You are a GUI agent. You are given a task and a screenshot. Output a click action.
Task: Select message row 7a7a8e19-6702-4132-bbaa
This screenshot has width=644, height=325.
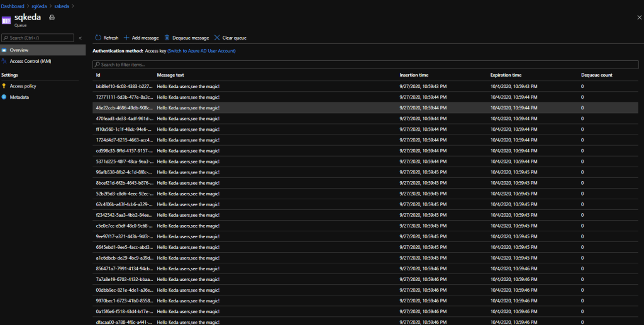coord(365,280)
